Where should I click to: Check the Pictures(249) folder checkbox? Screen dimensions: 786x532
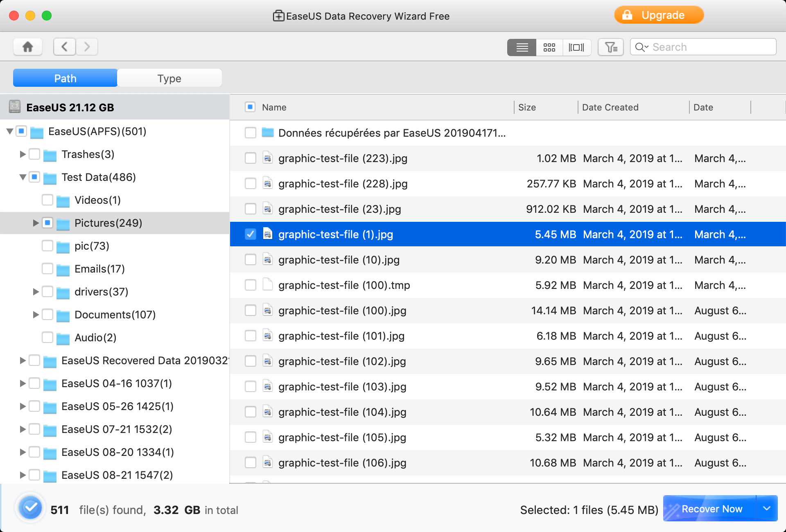47,223
